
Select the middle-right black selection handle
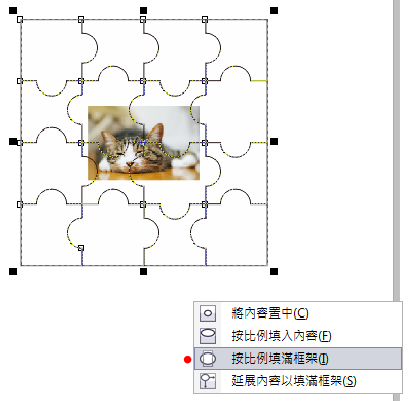coord(274,142)
